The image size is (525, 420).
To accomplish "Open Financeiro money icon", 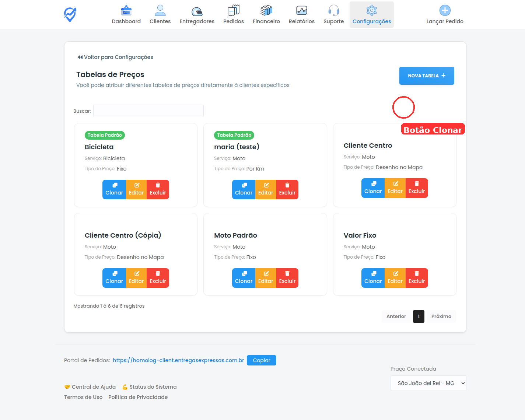I will (x=266, y=11).
